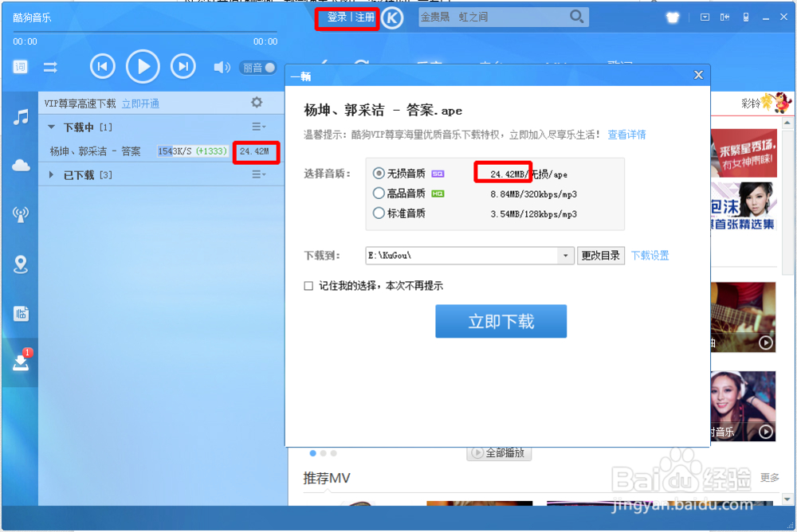Click the search magnifier icon
Screen dimensions: 797x532
click(576, 17)
